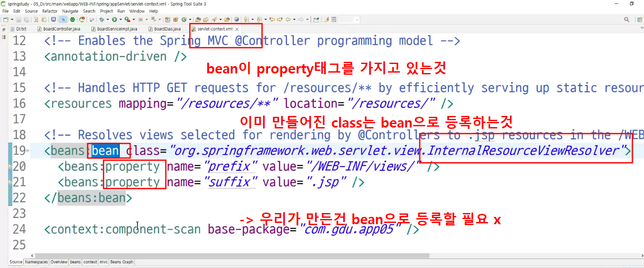The height and width of the screenshot is (268, 644).
Task: Open the Source menu
Action: (x=31, y=11)
